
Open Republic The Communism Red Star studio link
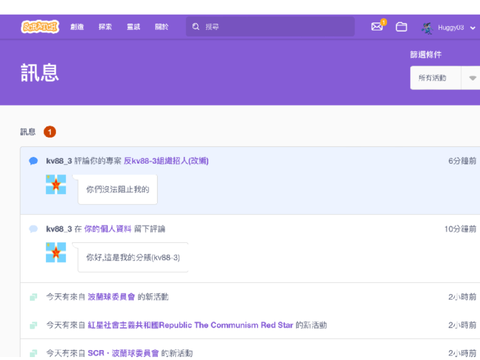190,325
